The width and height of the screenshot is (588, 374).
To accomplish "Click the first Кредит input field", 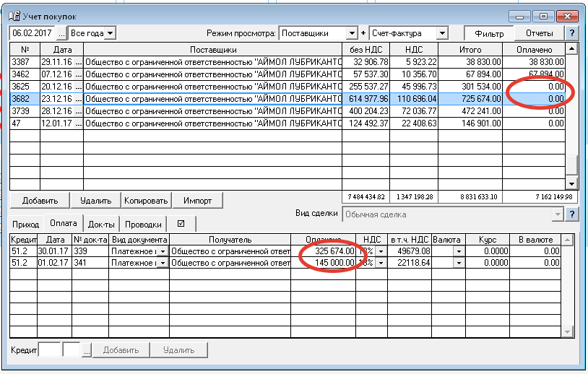I will click(x=50, y=350).
